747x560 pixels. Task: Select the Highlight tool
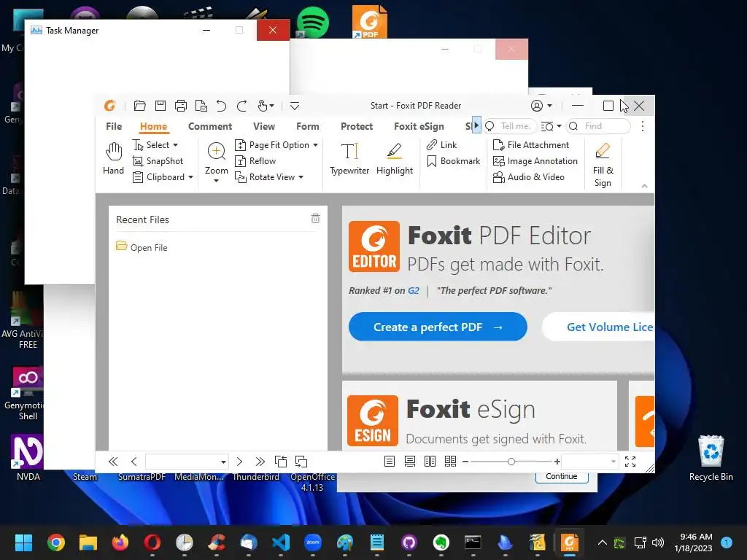point(395,158)
